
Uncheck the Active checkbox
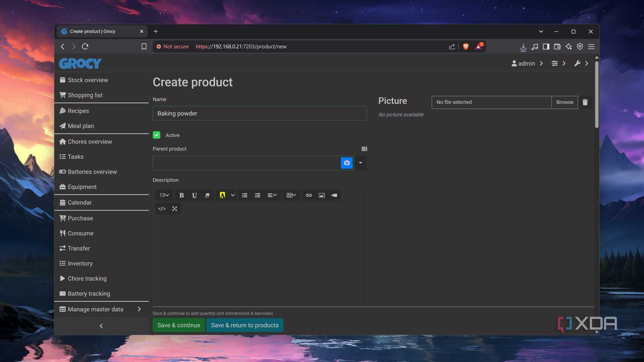point(157,135)
